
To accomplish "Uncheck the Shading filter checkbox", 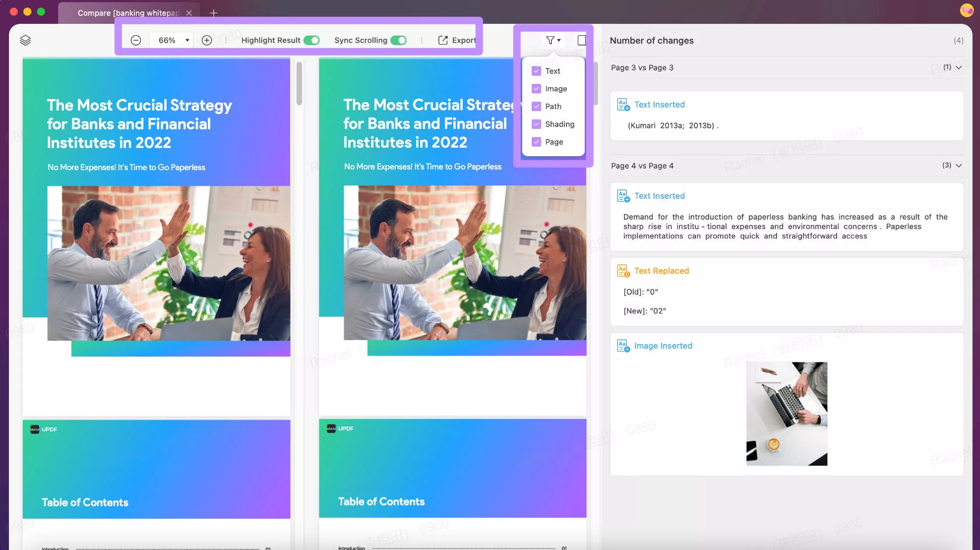I will (x=536, y=124).
